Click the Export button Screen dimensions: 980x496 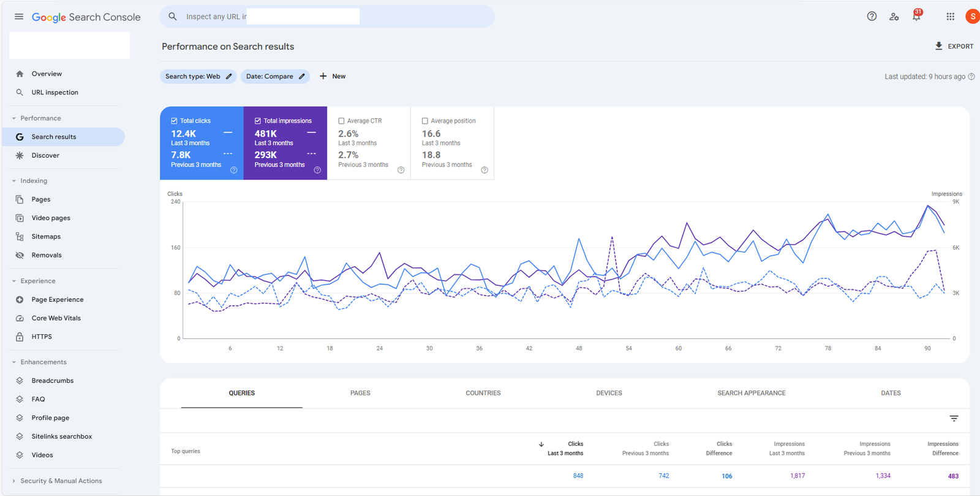pyautogui.click(x=954, y=47)
